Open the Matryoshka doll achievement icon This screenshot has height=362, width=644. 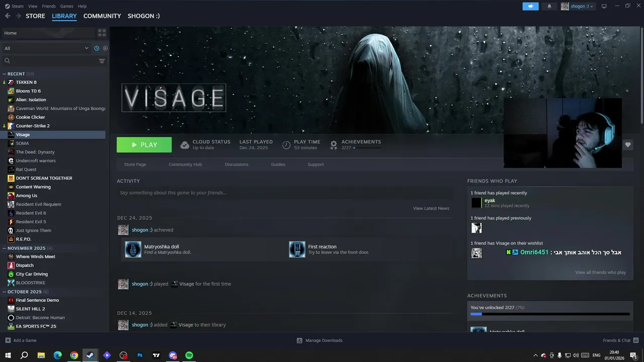133,249
